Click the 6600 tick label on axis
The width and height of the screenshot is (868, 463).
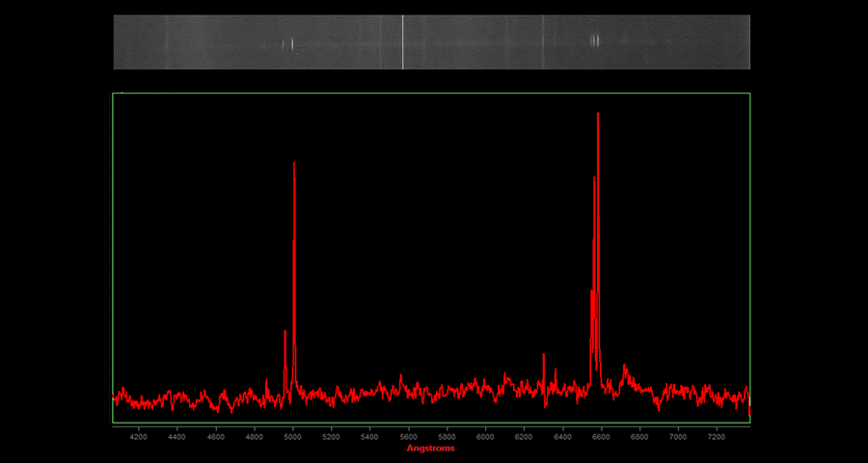(601, 437)
